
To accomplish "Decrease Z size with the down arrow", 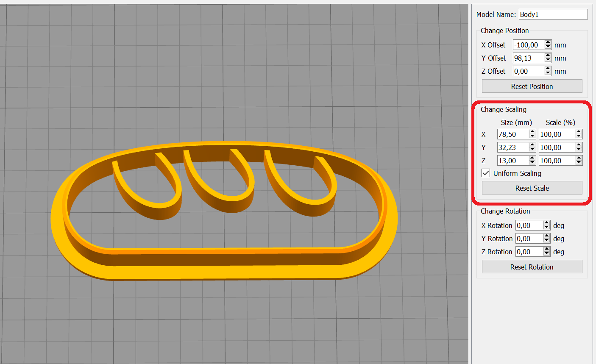I will tap(532, 163).
